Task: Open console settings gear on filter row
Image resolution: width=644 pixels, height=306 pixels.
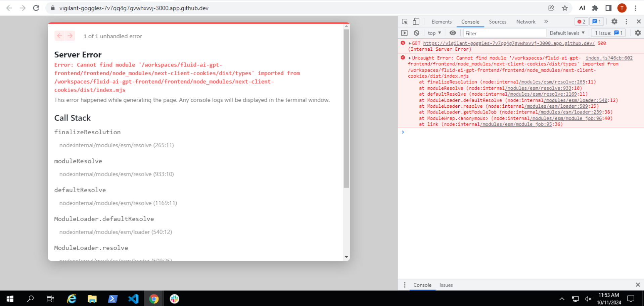Action: click(x=638, y=33)
